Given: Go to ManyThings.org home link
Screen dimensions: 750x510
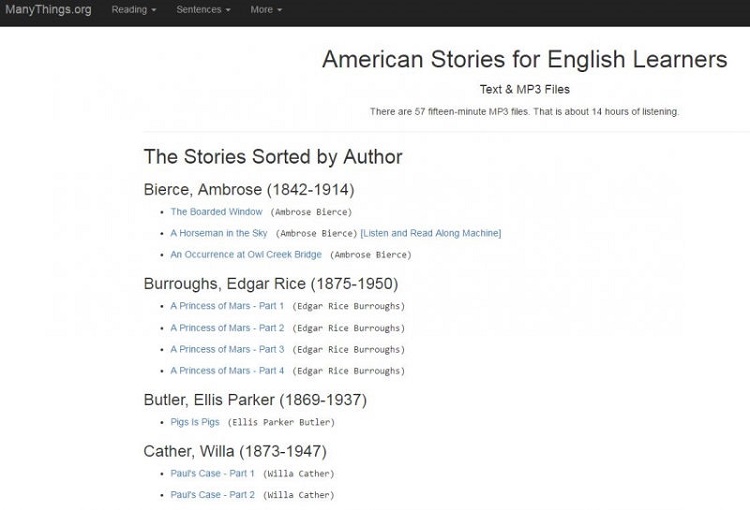Looking at the screenshot, I should [x=47, y=10].
